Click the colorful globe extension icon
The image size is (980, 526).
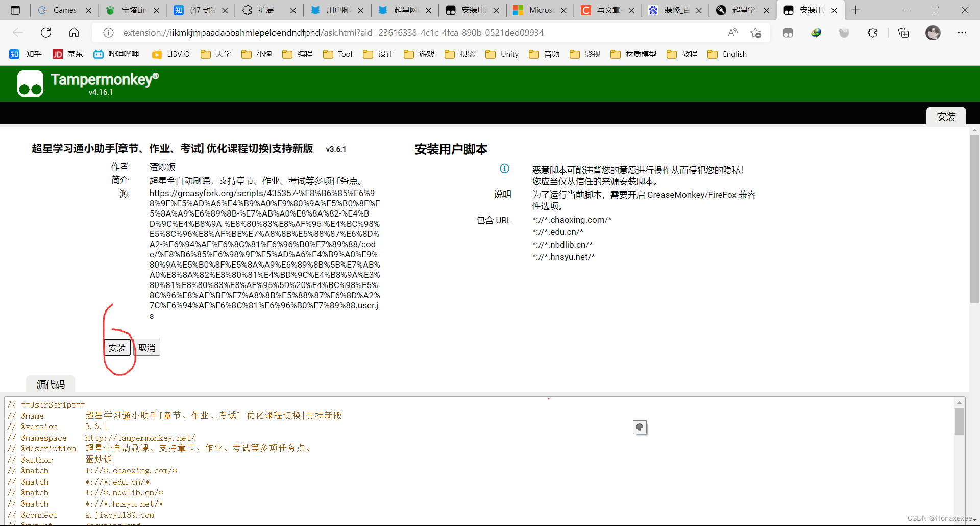816,33
